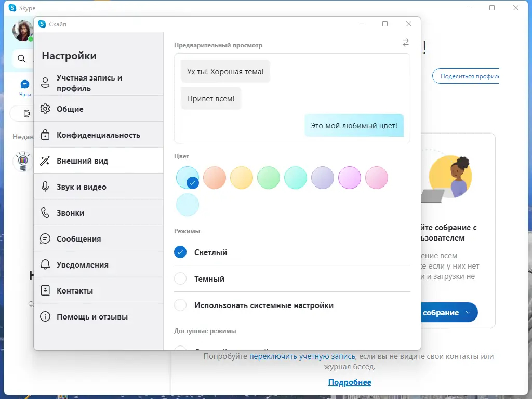Open the Calling (Звонки) settings
The height and width of the screenshot is (399, 532).
click(98, 212)
